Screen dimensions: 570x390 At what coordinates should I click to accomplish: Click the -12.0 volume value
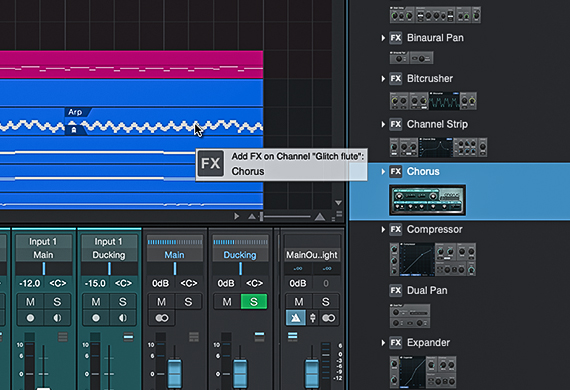[30, 283]
